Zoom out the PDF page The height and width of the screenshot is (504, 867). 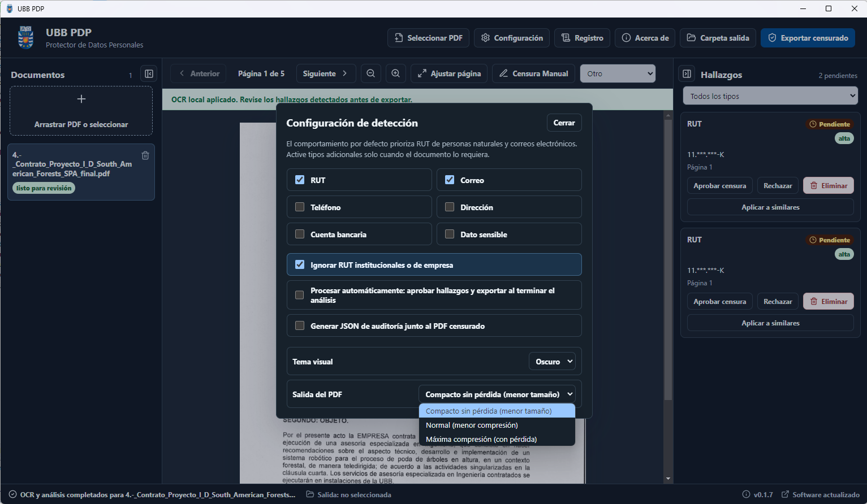[370, 73]
